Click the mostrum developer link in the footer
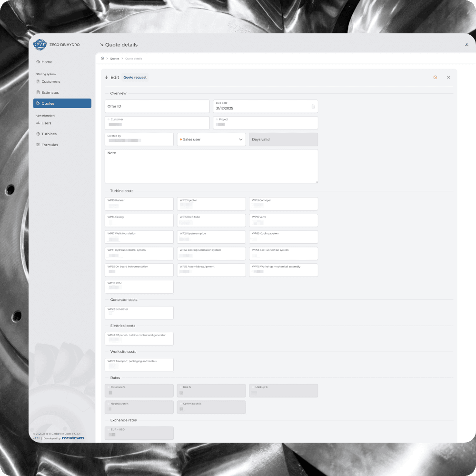Screen dimensions: 476x476 [73, 438]
